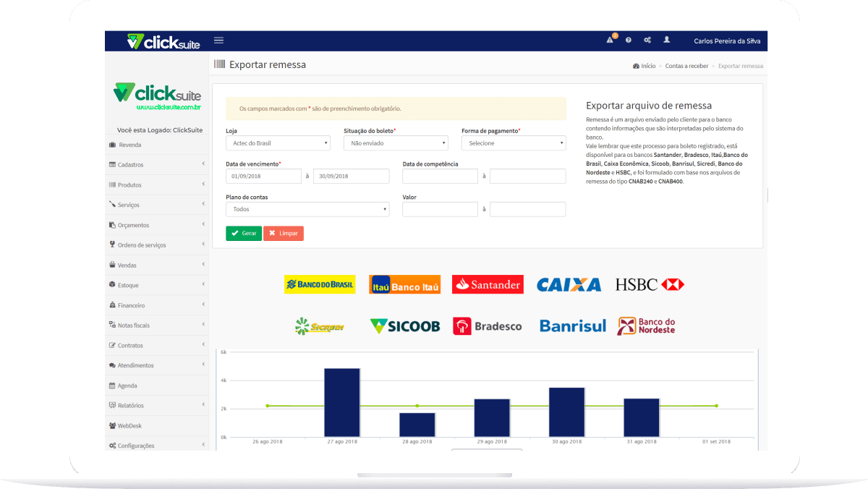Click the Bradesco logo
Viewport: 868px width, 489px height.
488,326
